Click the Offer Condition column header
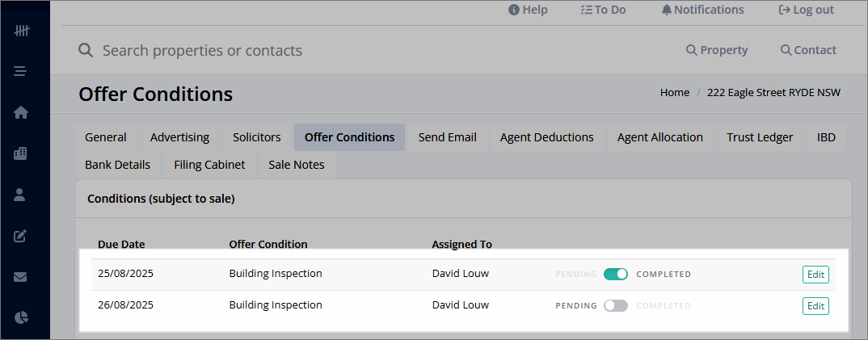 pos(268,244)
